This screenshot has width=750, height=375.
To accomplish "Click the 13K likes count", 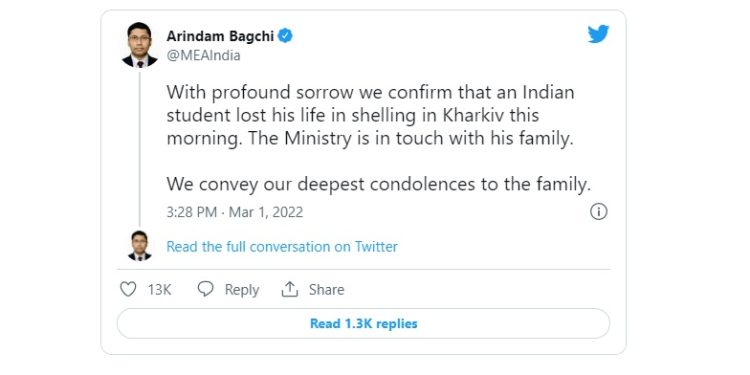I will [x=159, y=290].
